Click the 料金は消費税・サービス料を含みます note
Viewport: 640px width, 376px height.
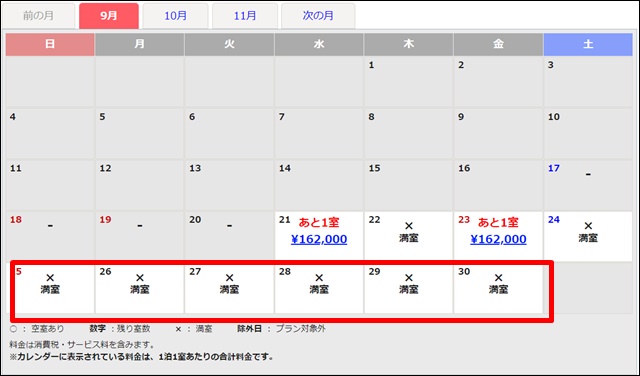82,345
